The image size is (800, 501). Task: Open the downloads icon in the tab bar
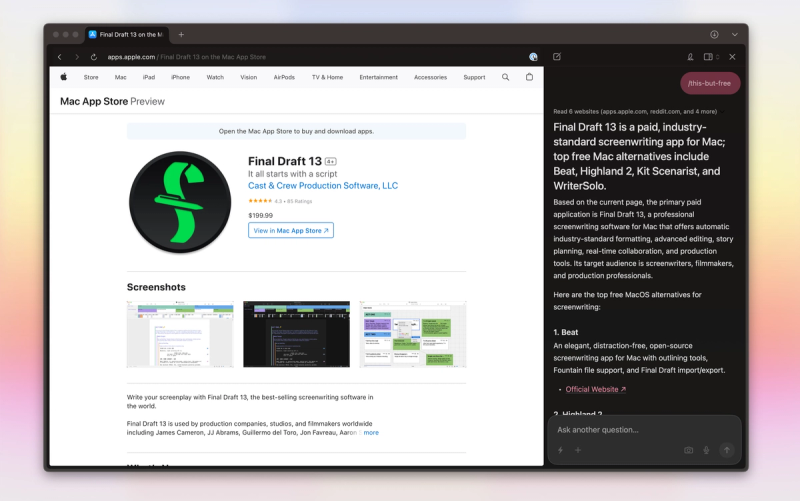[x=714, y=35]
